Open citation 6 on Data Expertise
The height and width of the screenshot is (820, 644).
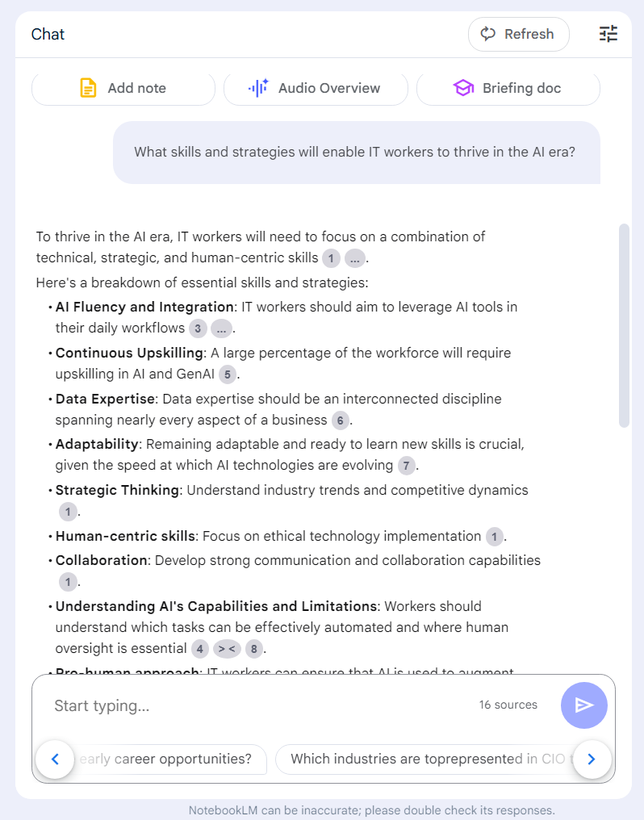341,420
